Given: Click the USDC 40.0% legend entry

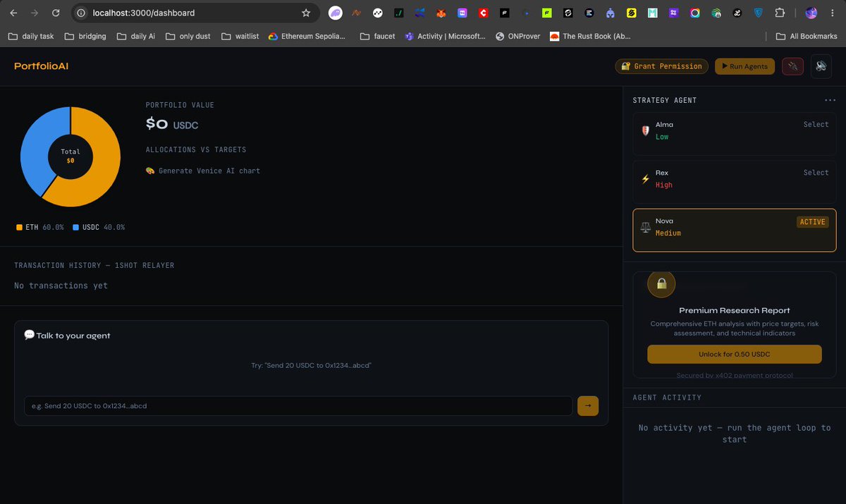Looking at the screenshot, I should 99,228.
